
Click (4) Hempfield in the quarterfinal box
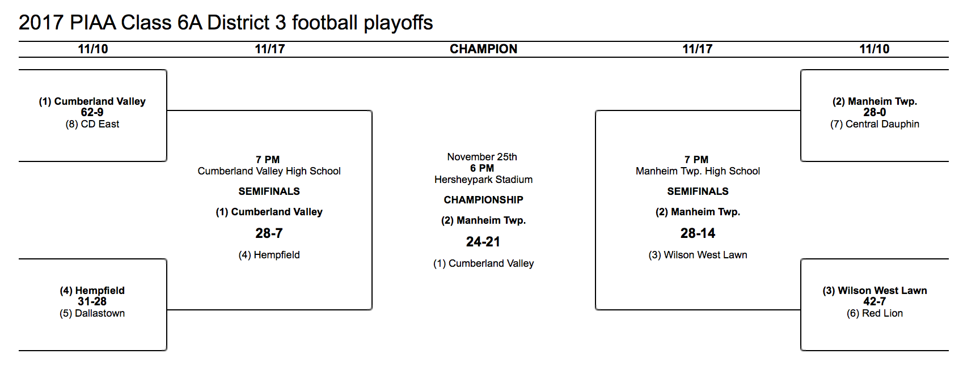point(92,291)
